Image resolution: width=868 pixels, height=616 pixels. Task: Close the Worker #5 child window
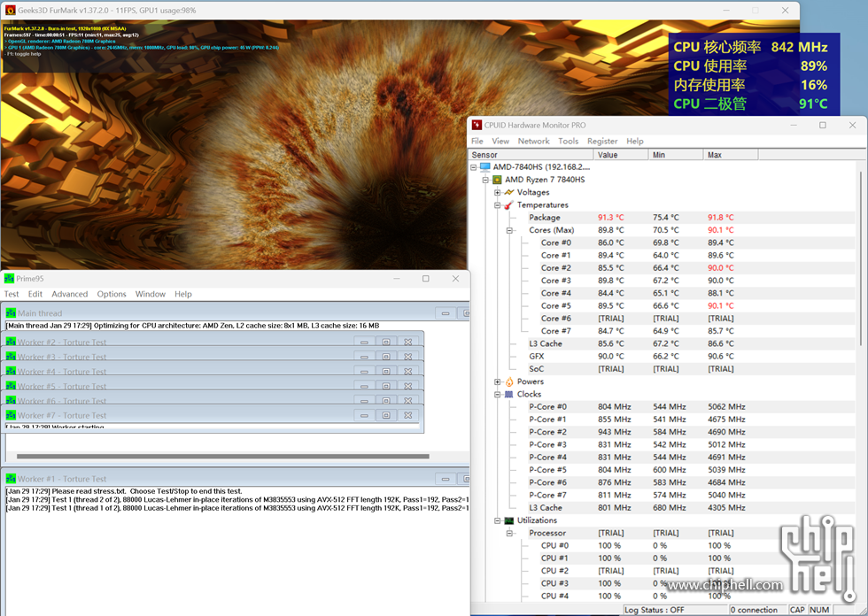[x=408, y=386]
